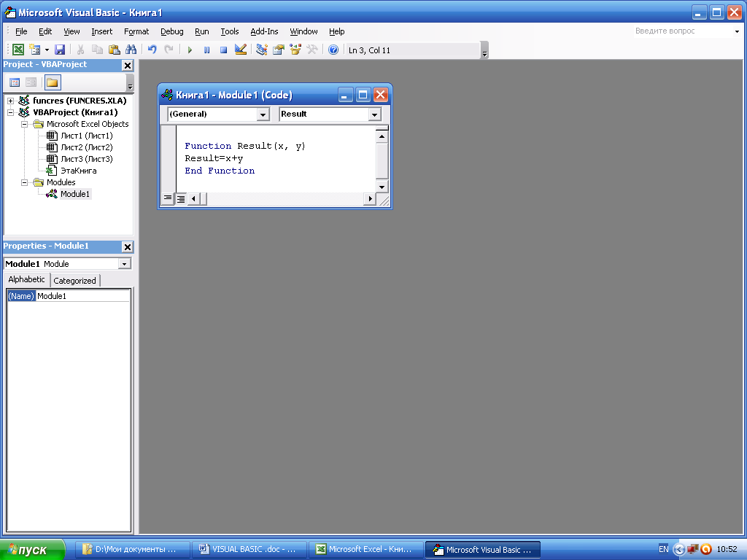Switch to the Categorized properties tab

coord(75,281)
